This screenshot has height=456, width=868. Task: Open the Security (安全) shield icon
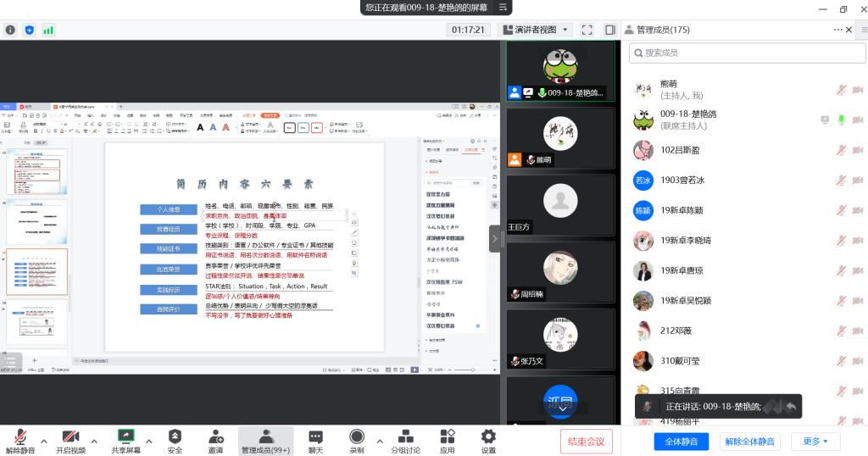[175, 437]
